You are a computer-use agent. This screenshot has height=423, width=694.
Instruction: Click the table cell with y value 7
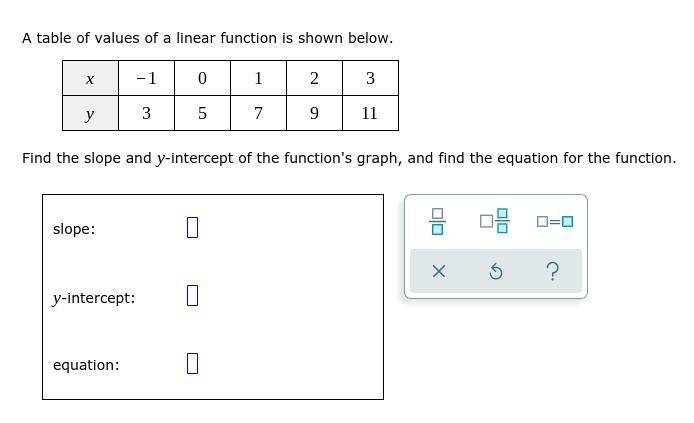click(258, 113)
